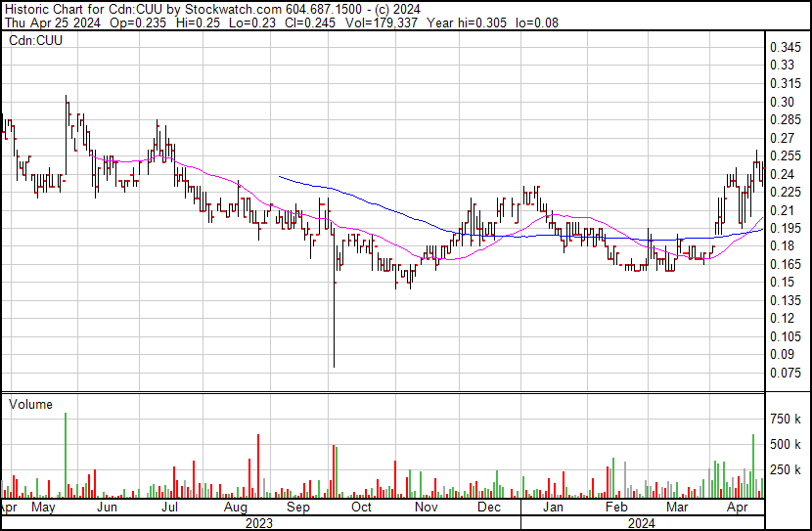Click the Dec month label
This screenshot has height=531, width=812.
point(489,508)
